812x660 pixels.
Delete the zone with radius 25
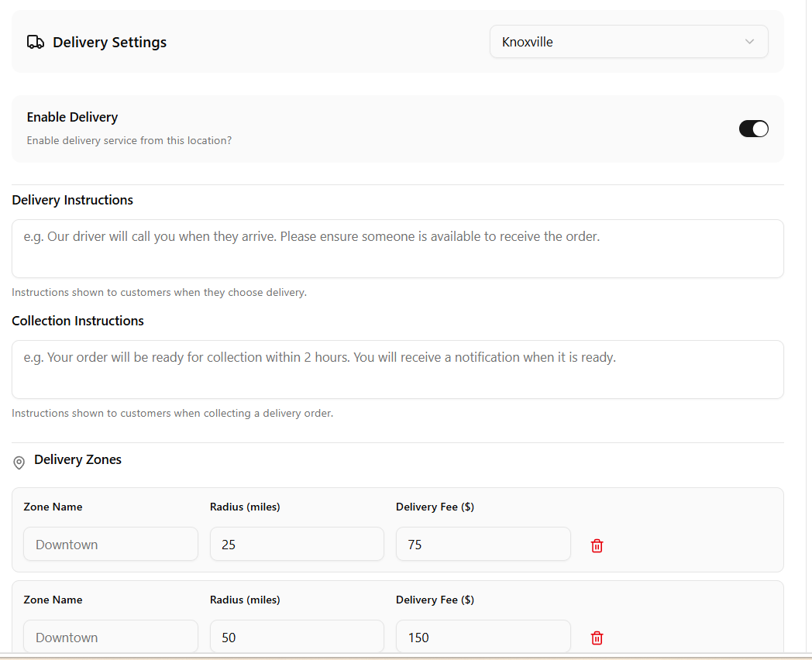coord(597,545)
